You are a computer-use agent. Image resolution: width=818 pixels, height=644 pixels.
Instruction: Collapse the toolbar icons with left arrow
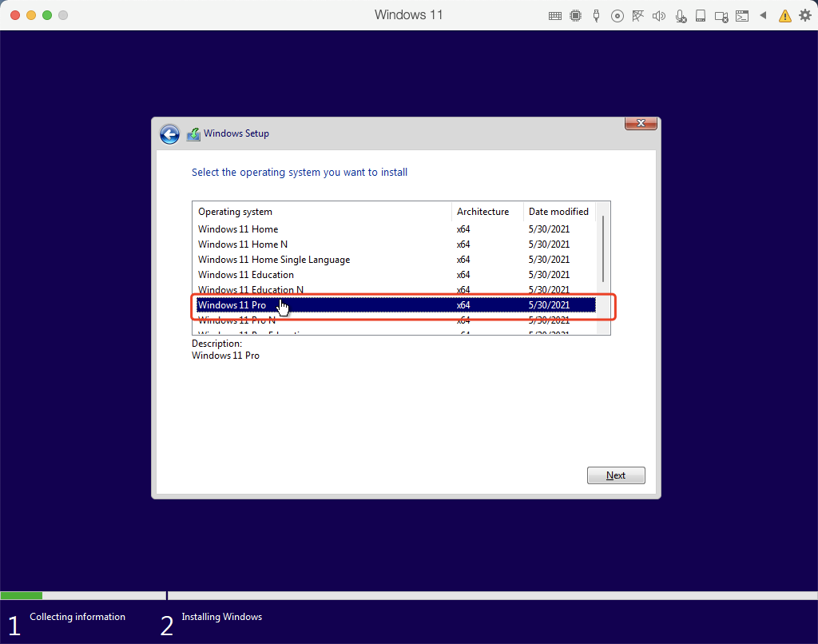[x=763, y=15]
